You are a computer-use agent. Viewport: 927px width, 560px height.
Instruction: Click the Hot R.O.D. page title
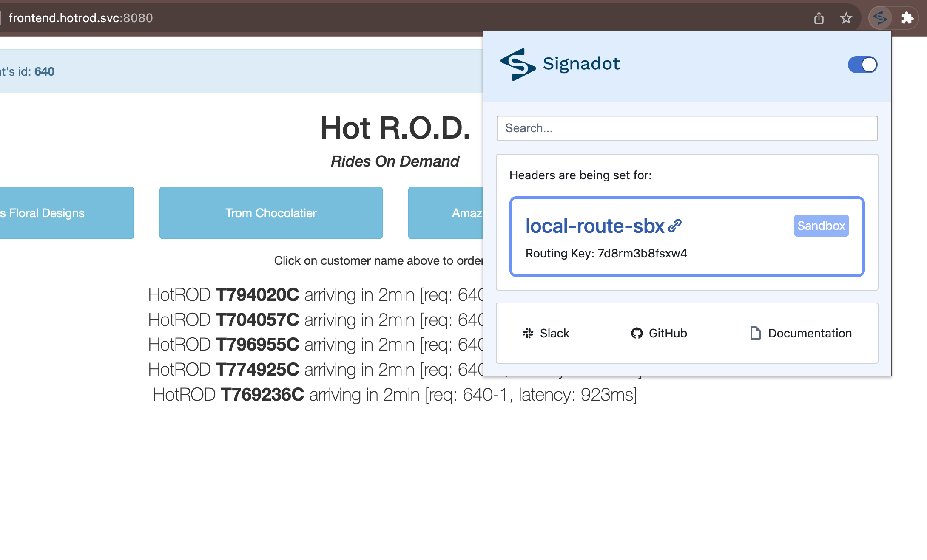(x=395, y=127)
